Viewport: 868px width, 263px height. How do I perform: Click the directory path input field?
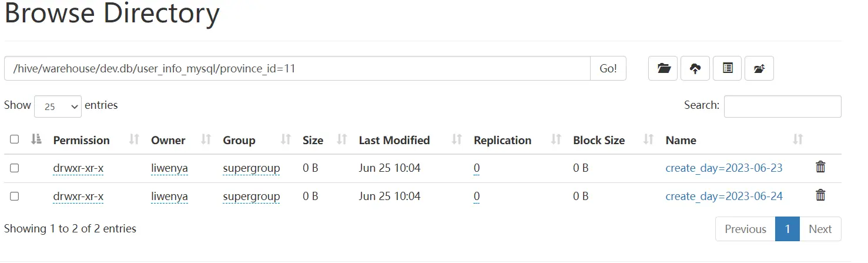pyautogui.click(x=297, y=68)
